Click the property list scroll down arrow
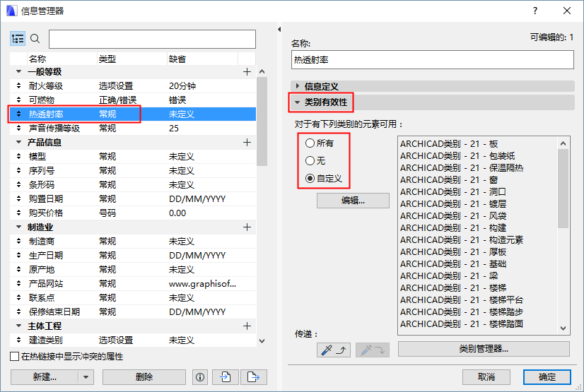This screenshot has width=584, height=392. 262,341
